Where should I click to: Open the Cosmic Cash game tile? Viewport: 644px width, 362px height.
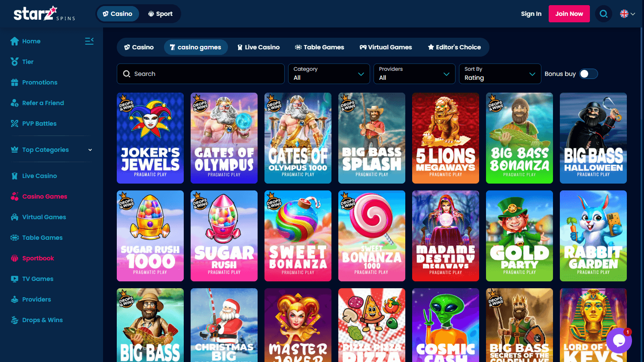[x=446, y=325]
